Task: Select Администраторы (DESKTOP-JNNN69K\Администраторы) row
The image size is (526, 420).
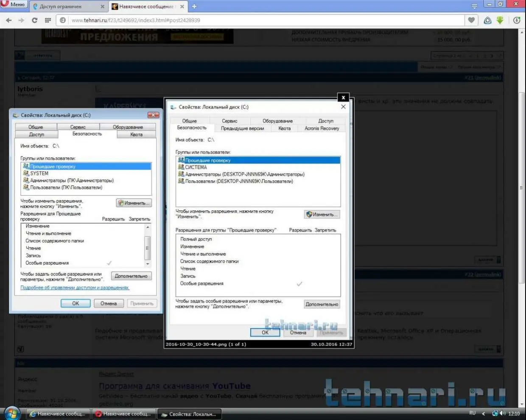Action: [x=258, y=174]
